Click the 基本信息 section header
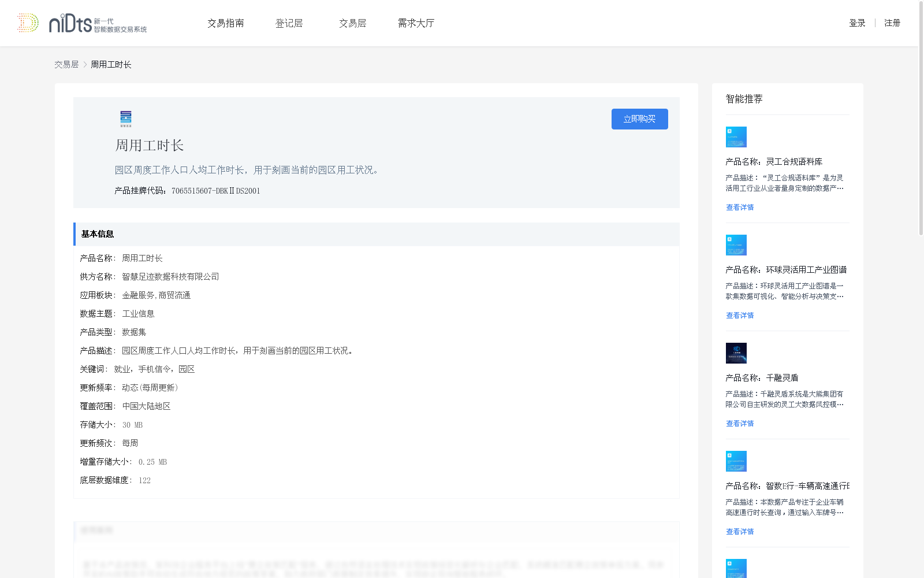 [377, 234]
